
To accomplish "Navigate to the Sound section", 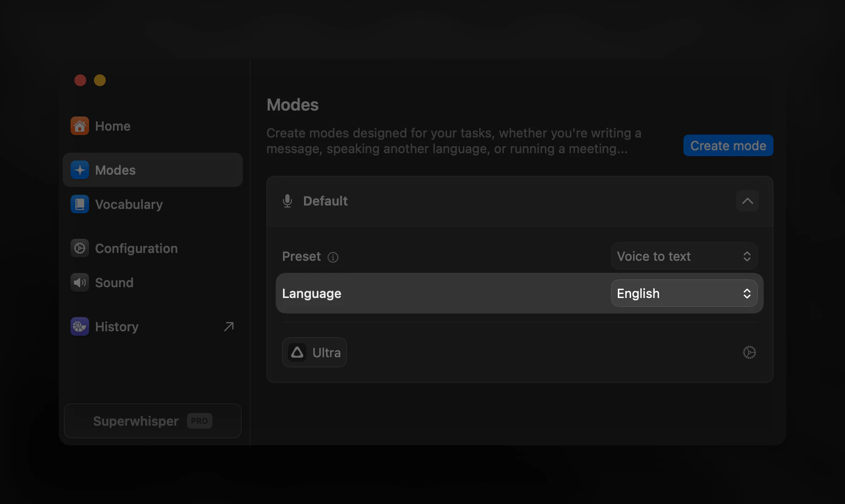I will click(x=114, y=282).
